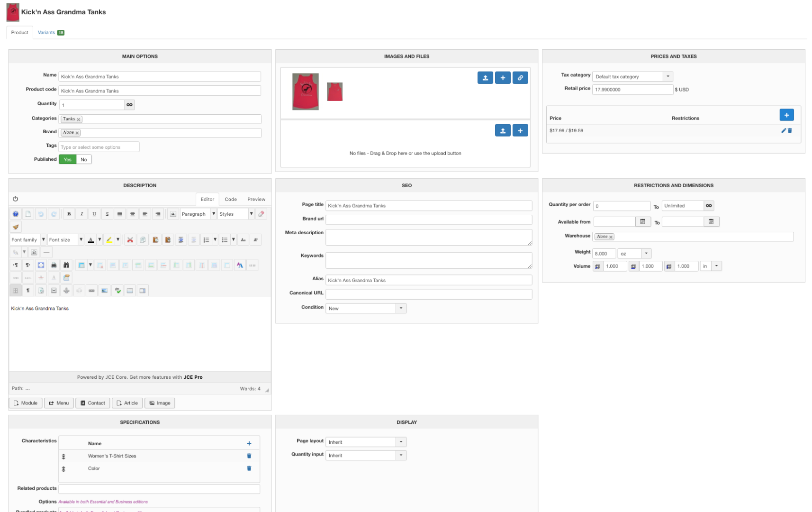
Task: Open the Styles dropdown in editor
Action: [236, 214]
